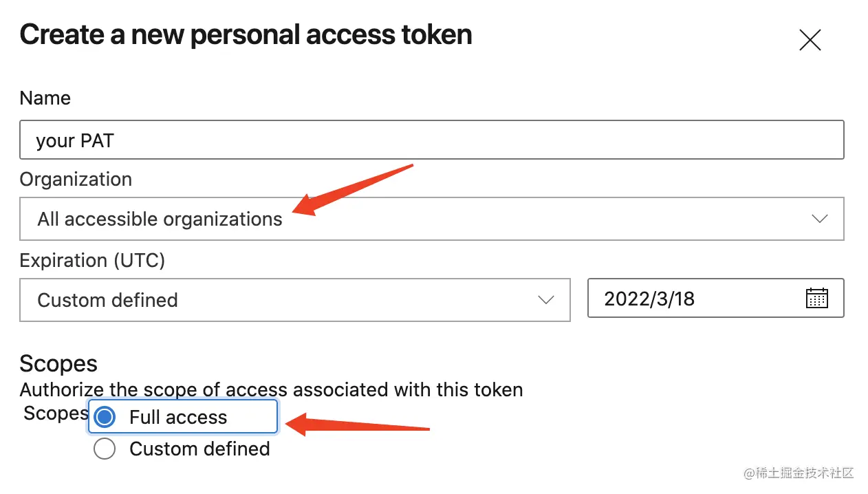The image size is (868, 494).
Task: Click the "Custom defined" scope label text
Action: [199, 449]
